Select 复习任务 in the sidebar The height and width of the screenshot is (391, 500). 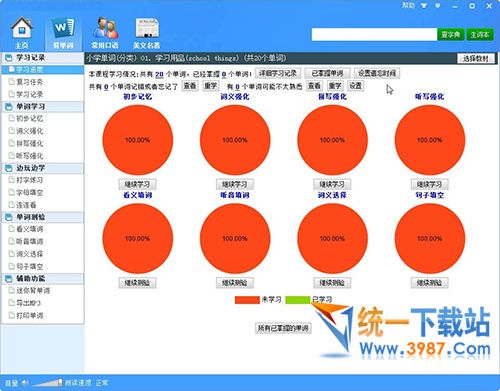(29, 82)
